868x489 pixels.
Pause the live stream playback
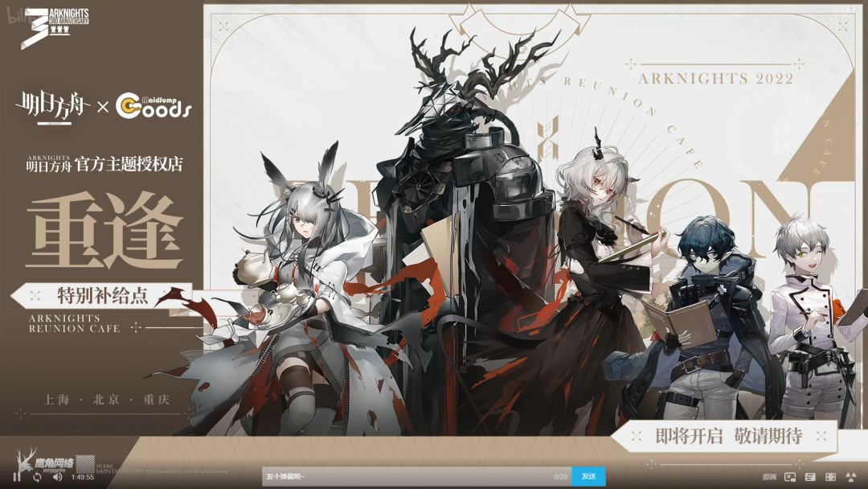pos(17,477)
